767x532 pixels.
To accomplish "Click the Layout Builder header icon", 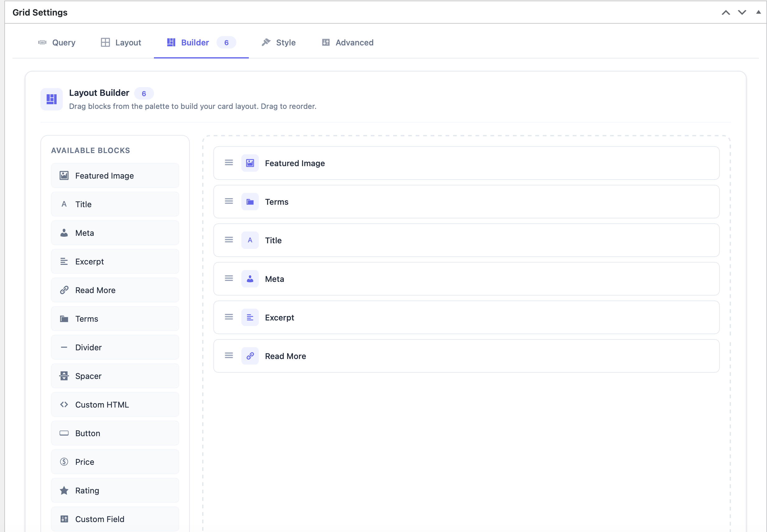I will [x=52, y=99].
